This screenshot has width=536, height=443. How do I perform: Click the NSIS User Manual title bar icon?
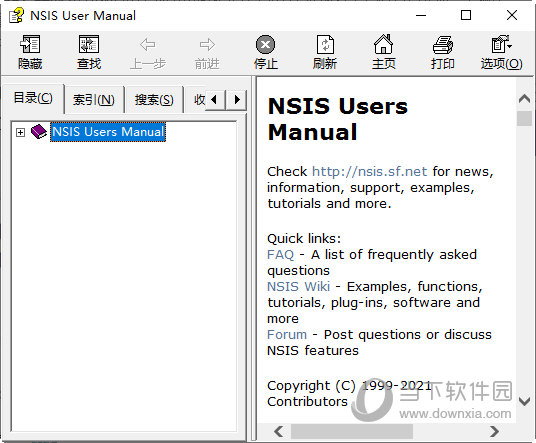point(16,15)
